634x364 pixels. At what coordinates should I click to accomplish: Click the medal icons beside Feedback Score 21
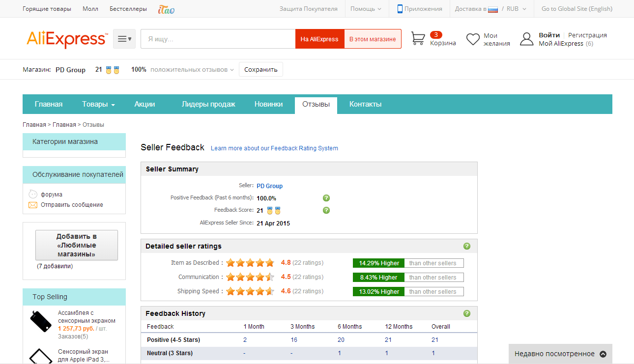274,210
